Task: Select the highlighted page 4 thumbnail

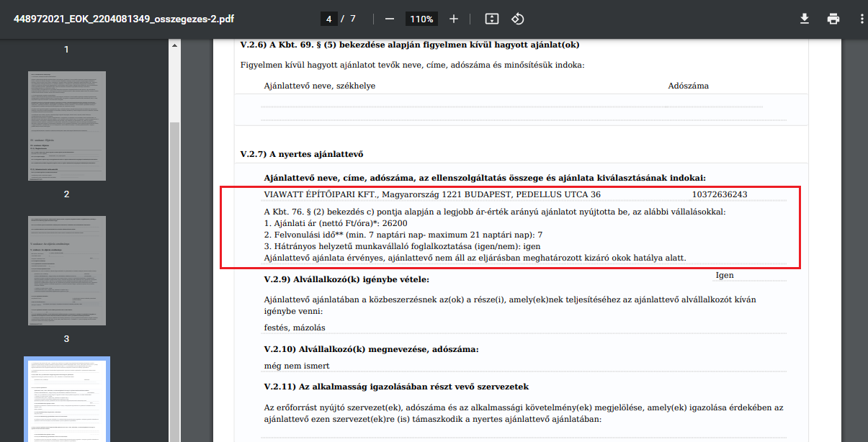Action: point(66,400)
